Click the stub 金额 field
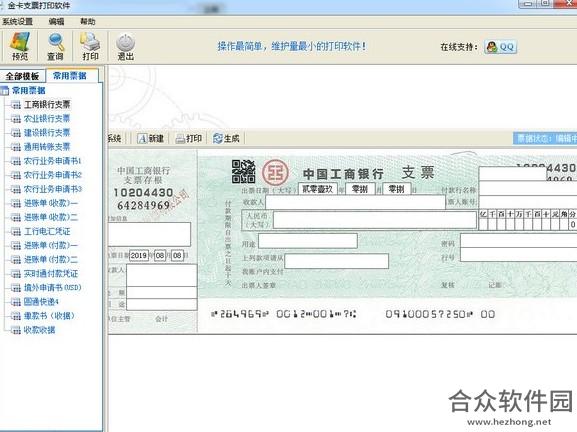 click(162, 293)
